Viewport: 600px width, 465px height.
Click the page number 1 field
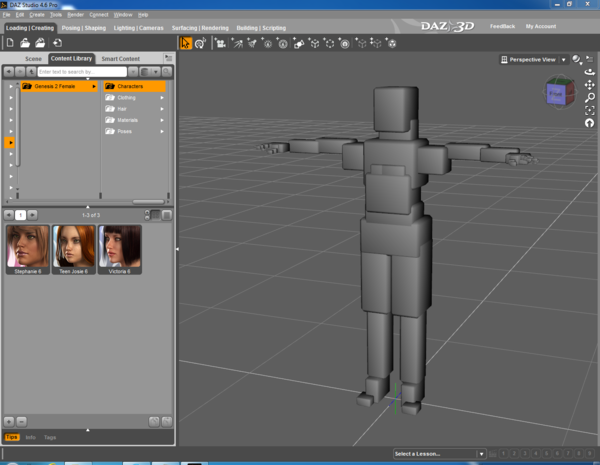[x=21, y=215]
